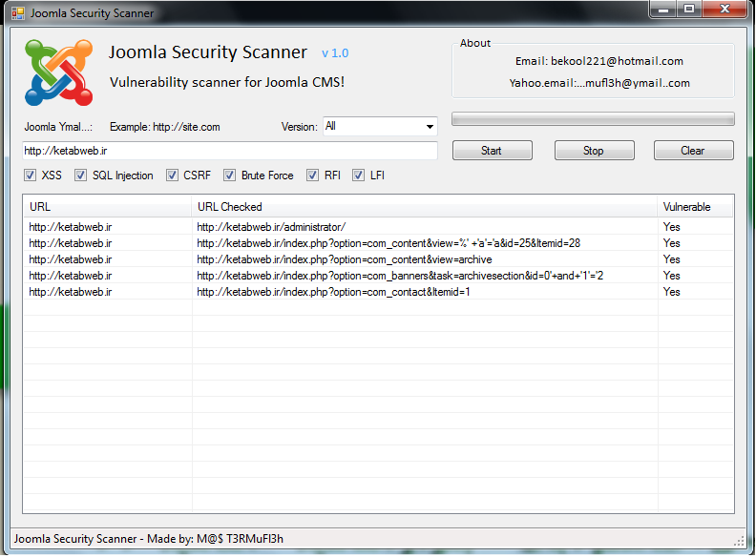The width and height of the screenshot is (756, 558).
Task: Click ketabweb.ir in first URL column row
Action: coord(71,227)
